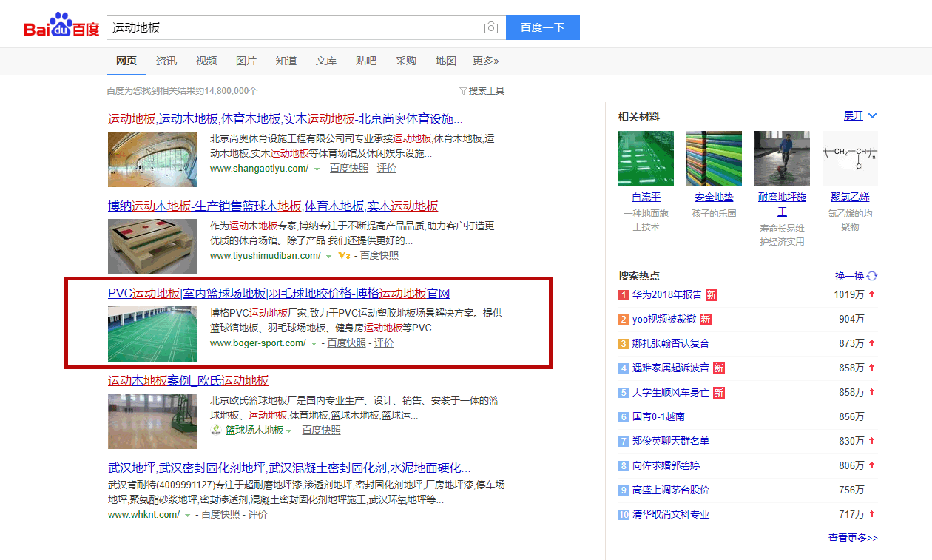This screenshot has height=560, width=932.
Task: Open the 运动木地板案例_欧氏运动地板 result
Action: click(188, 381)
